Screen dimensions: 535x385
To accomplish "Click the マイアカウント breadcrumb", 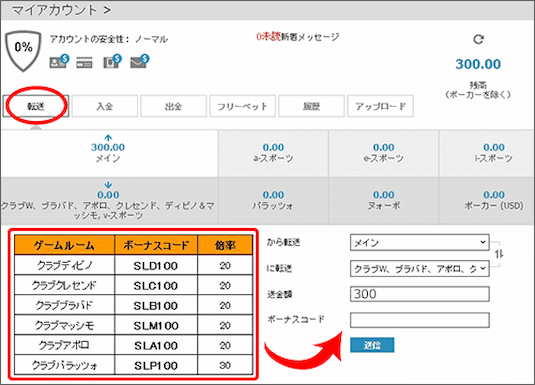I will pyautogui.click(x=55, y=10).
